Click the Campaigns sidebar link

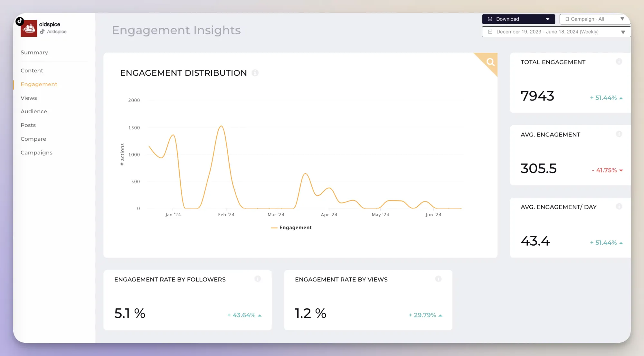[36, 152]
